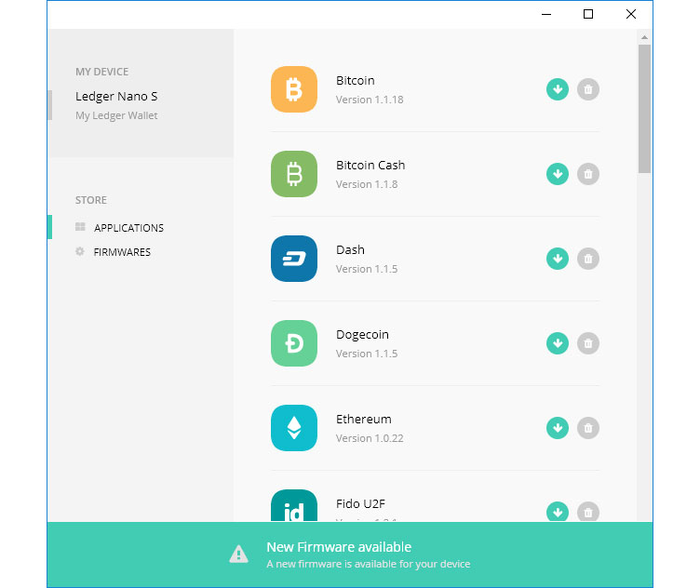Install the Bitcoin app with the download arrow
The height and width of the screenshot is (588, 700).
pos(558,89)
